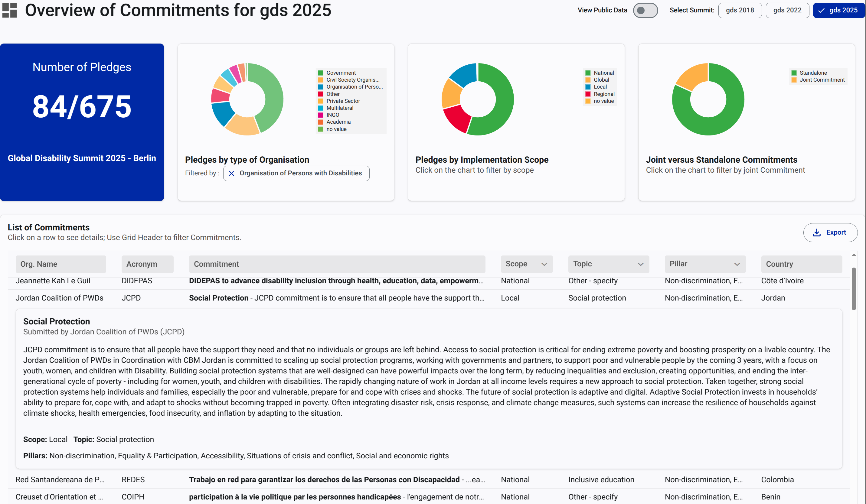Viewport: 866px width, 504px height.
Task: Click the DIDEPAS acronym cell
Action: click(x=137, y=281)
